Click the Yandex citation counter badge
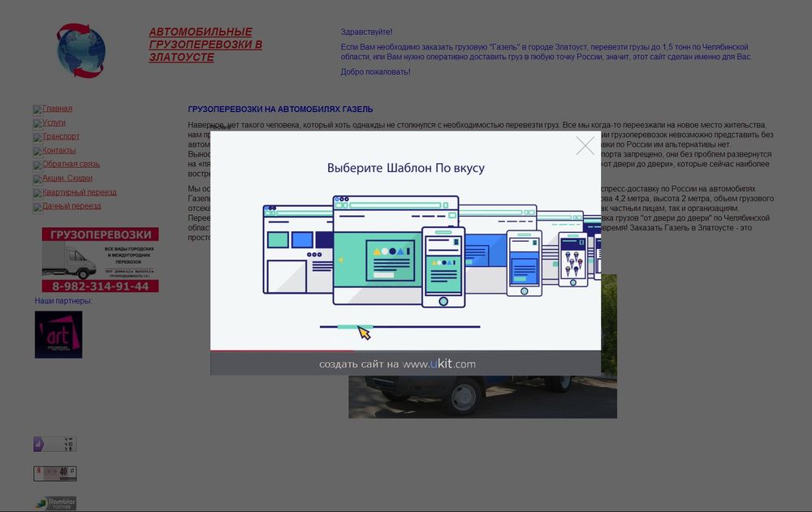 tap(55, 473)
